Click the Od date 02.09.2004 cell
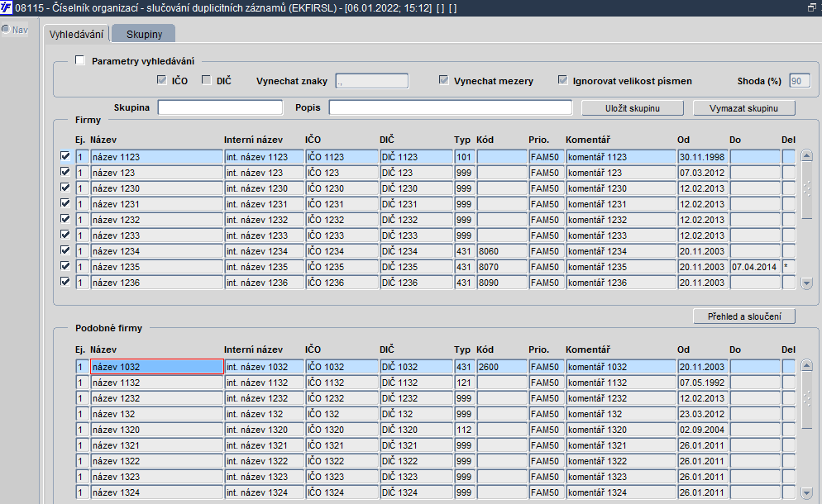 (703, 430)
